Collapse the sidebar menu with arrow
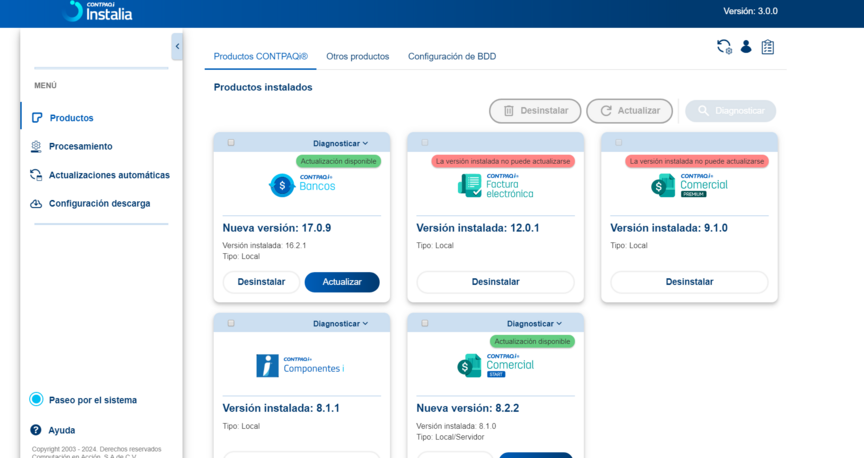The image size is (864, 458). point(177,47)
